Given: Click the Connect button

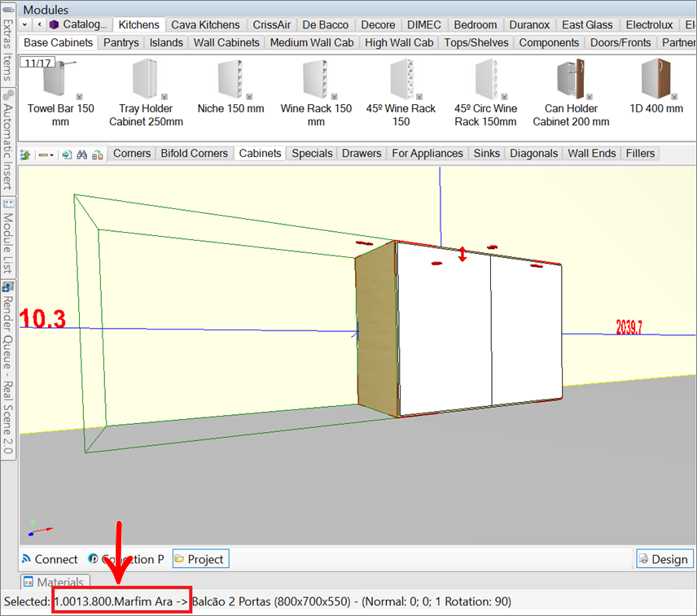Looking at the screenshot, I should (x=50, y=559).
